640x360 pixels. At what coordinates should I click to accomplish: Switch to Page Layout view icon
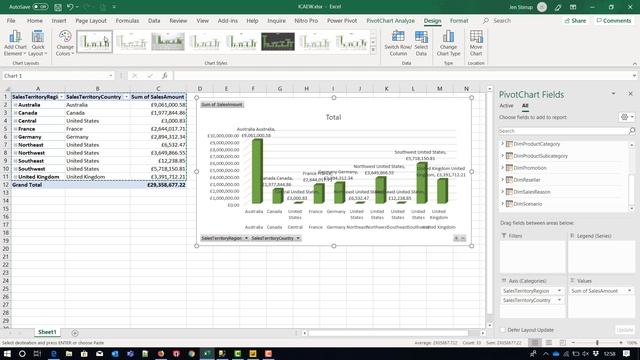(549, 343)
